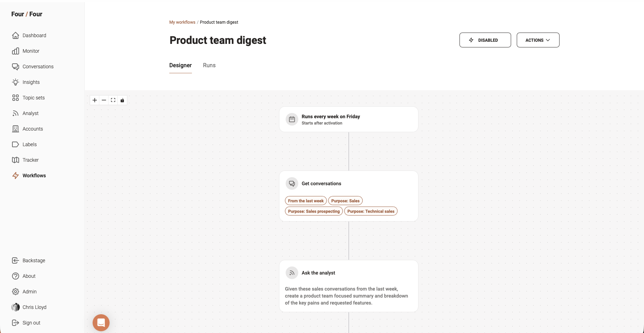Screen dimensions: 644x333
Task: Click the Purpose: Technical sales filter tag
Action: 371,211
